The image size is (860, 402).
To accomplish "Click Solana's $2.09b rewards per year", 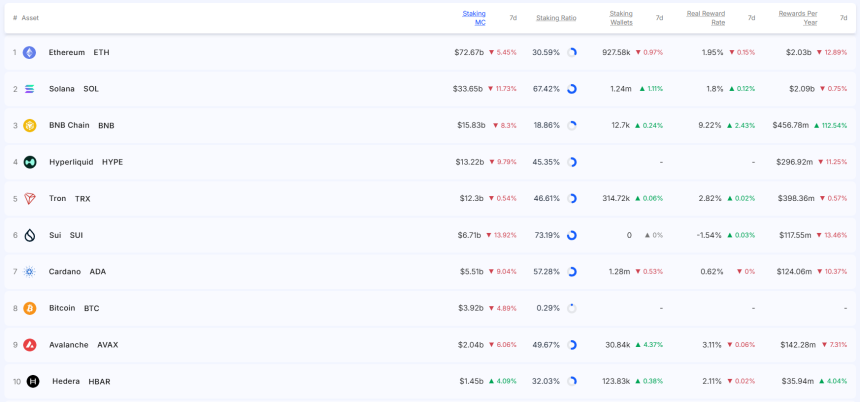I will coord(802,89).
